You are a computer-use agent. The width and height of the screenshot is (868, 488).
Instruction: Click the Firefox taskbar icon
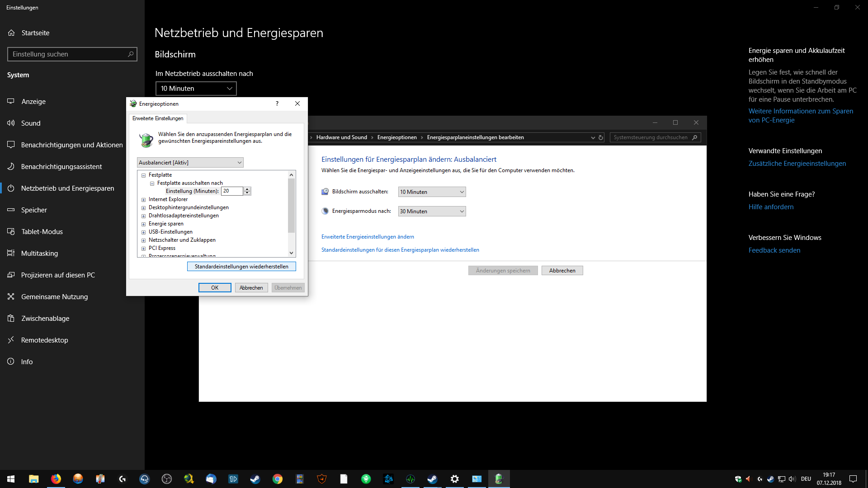click(56, 479)
